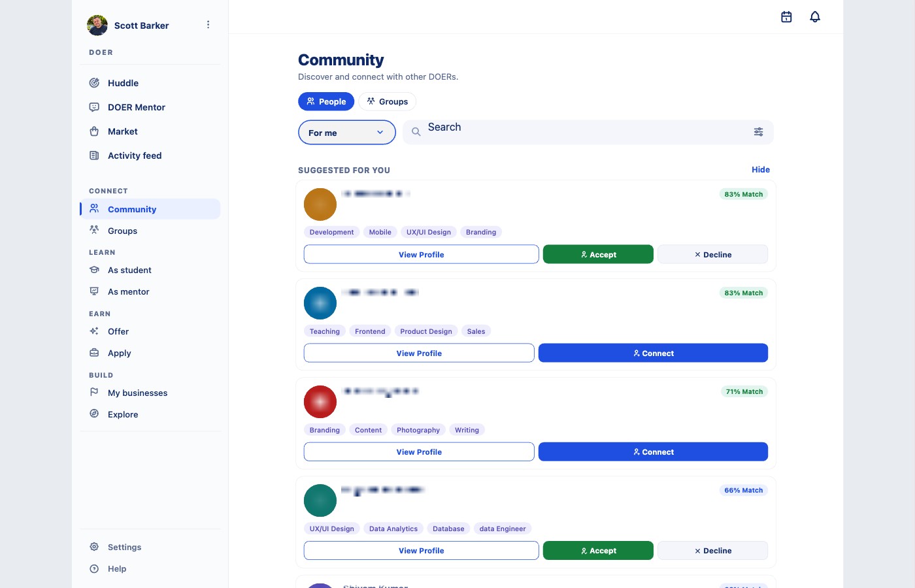Screen dimensions: 915x588
Task: Click the Help icon in sidebar
Action: [x=94, y=568]
